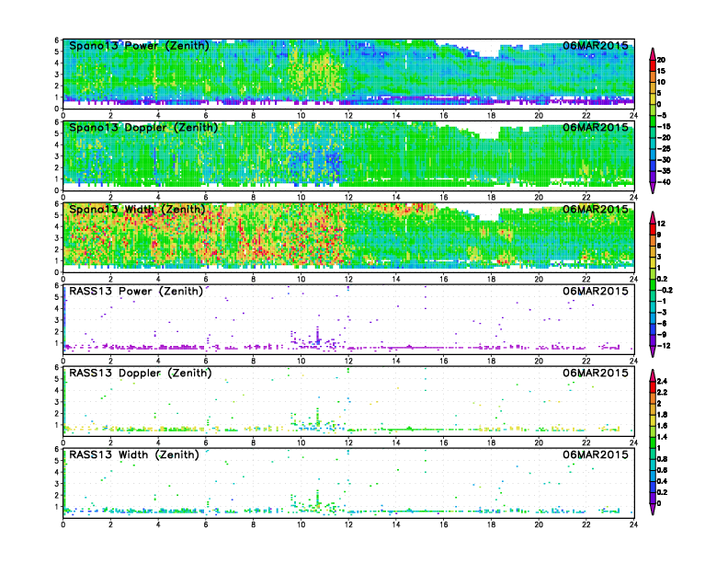Click the 'RASS13 Doppler (Zenith)' panel title
Viewport: 728px width, 563px height.
click(x=141, y=373)
